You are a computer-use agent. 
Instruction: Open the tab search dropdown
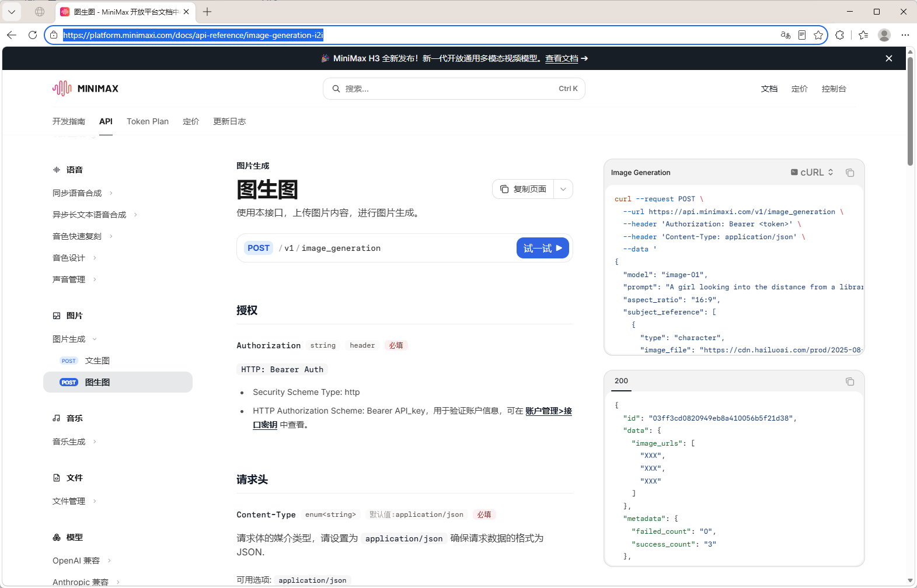pos(12,12)
